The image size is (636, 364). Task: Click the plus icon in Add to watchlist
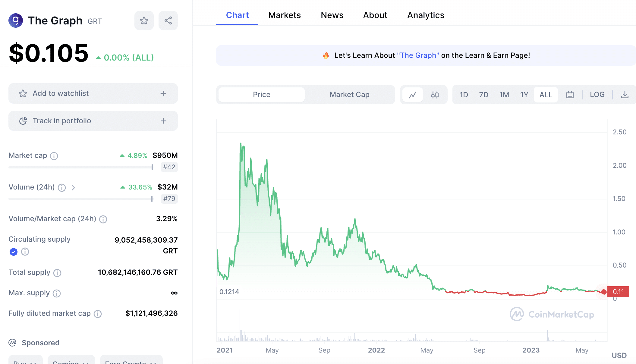(163, 93)
